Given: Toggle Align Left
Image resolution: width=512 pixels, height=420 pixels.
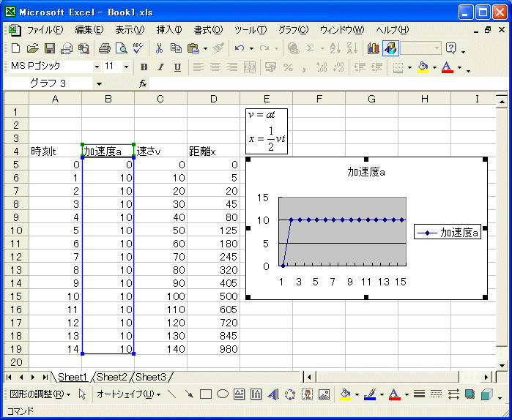Looking at the screenshot, I should [x=198, y=67].
